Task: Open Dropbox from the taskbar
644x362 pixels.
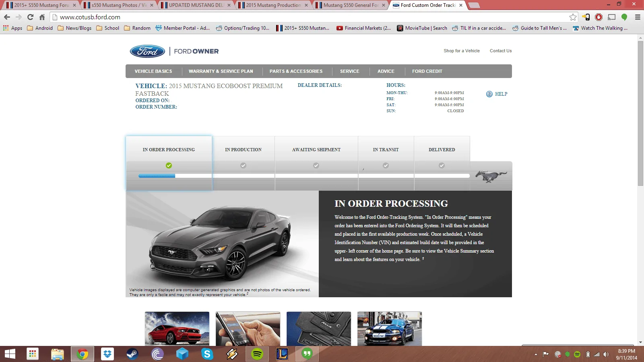Action: tap(107, 354)
